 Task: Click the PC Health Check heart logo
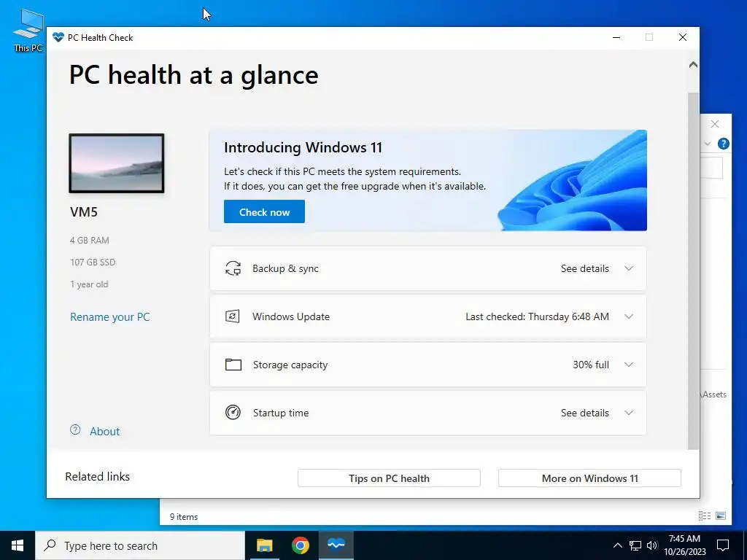58,38
